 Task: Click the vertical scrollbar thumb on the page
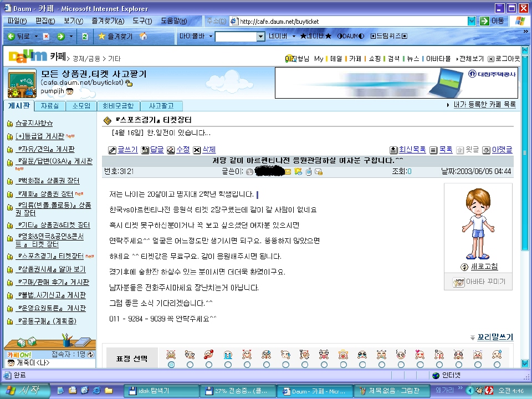tap(525, 153)
